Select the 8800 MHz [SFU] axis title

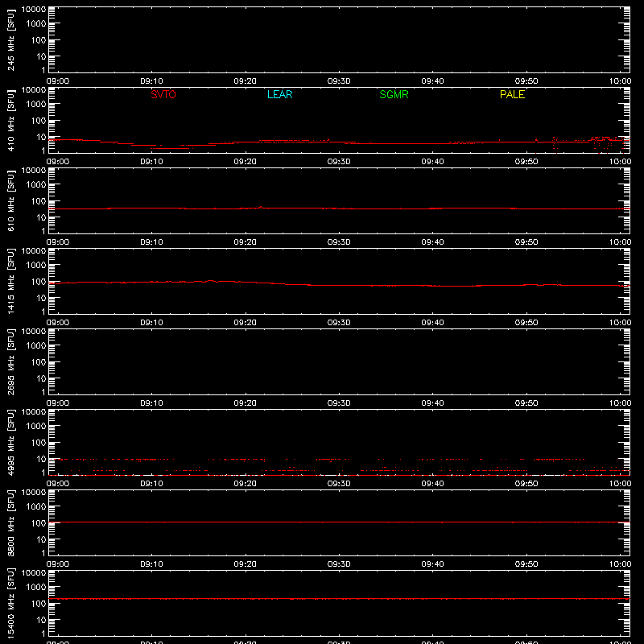(x=10, y=522)
